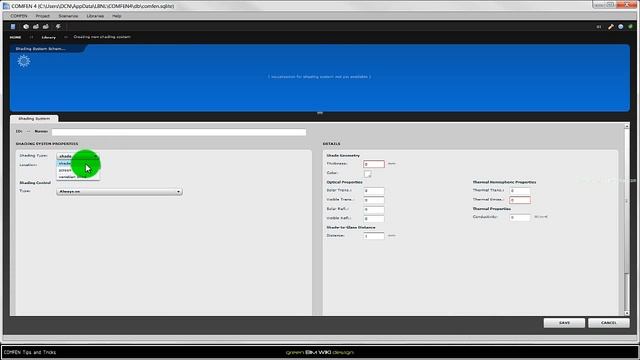Screen dimensions: 640x360
Task: Click the 'DETAILS' heading
Action: coord(331,144)
